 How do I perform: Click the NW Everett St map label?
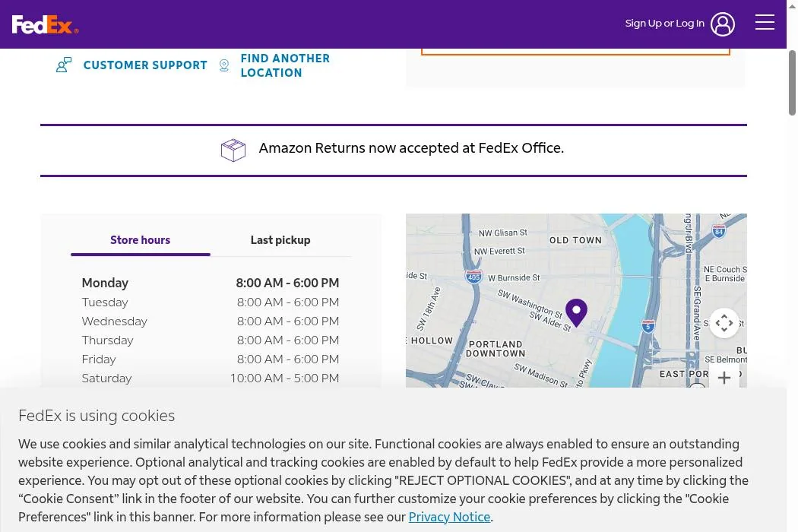click(499, 251)
